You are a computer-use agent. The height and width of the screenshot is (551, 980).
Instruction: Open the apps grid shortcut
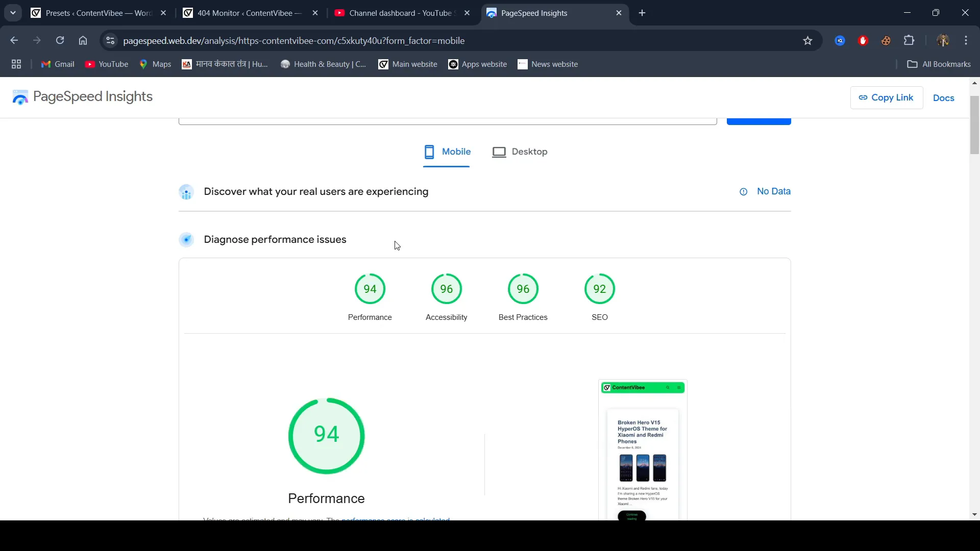(16, 64)
